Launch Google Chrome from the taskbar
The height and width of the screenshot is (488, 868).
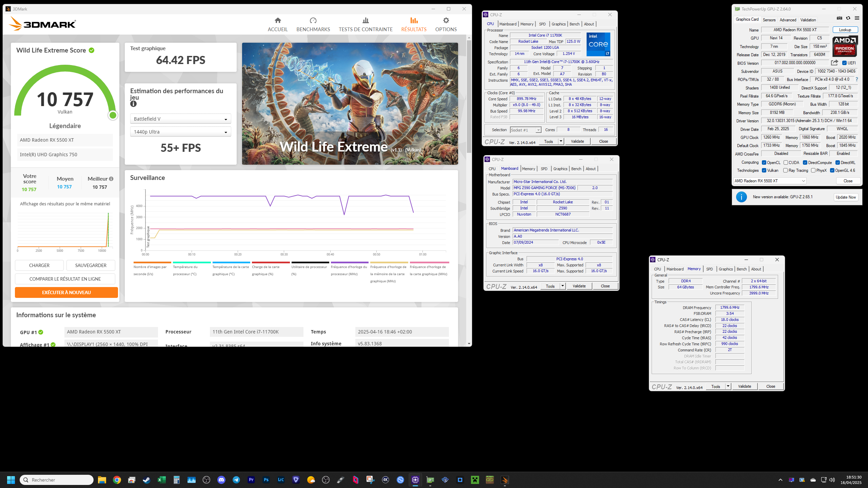click(117, 480)
